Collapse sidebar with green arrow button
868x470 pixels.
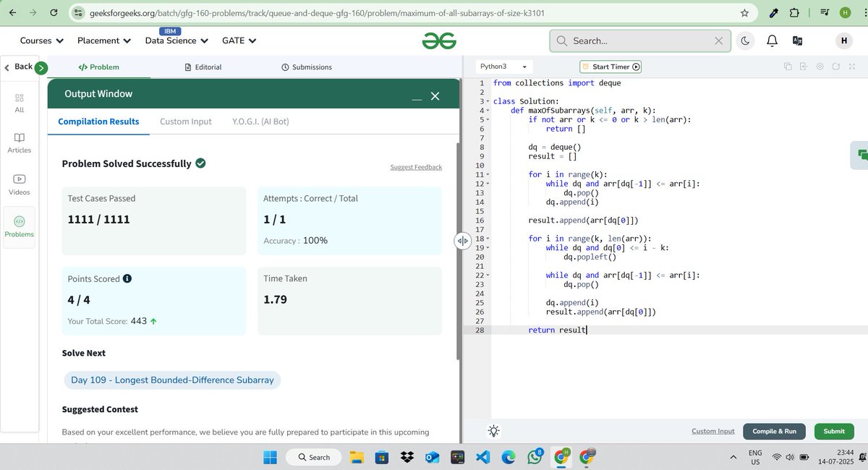41,67
